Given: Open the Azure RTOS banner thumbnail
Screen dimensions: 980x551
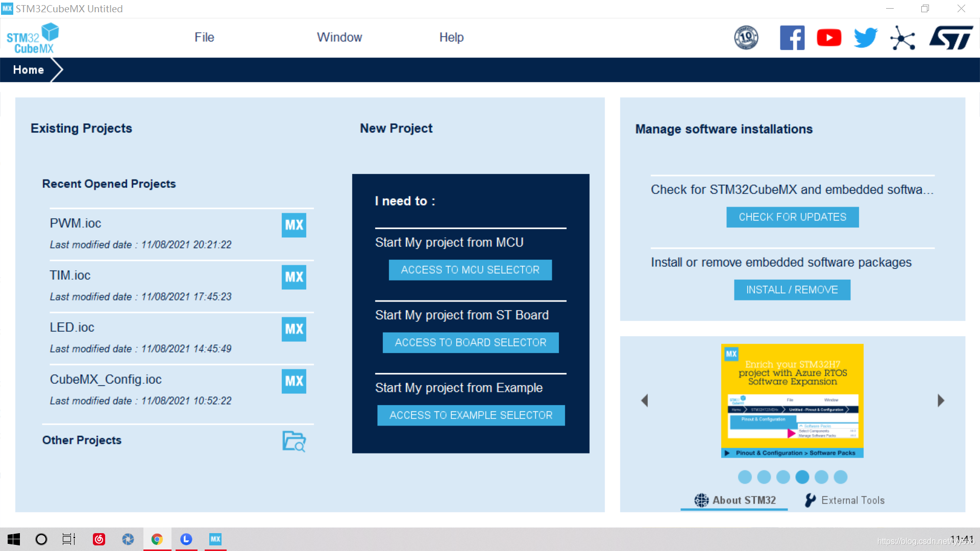Looking at the screenshot, I should coord(792,400).
